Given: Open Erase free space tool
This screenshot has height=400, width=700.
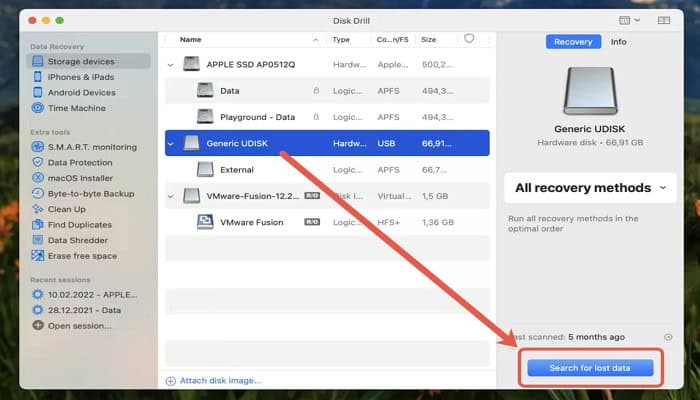Looking at the screenshot, I should click(82, 256).
